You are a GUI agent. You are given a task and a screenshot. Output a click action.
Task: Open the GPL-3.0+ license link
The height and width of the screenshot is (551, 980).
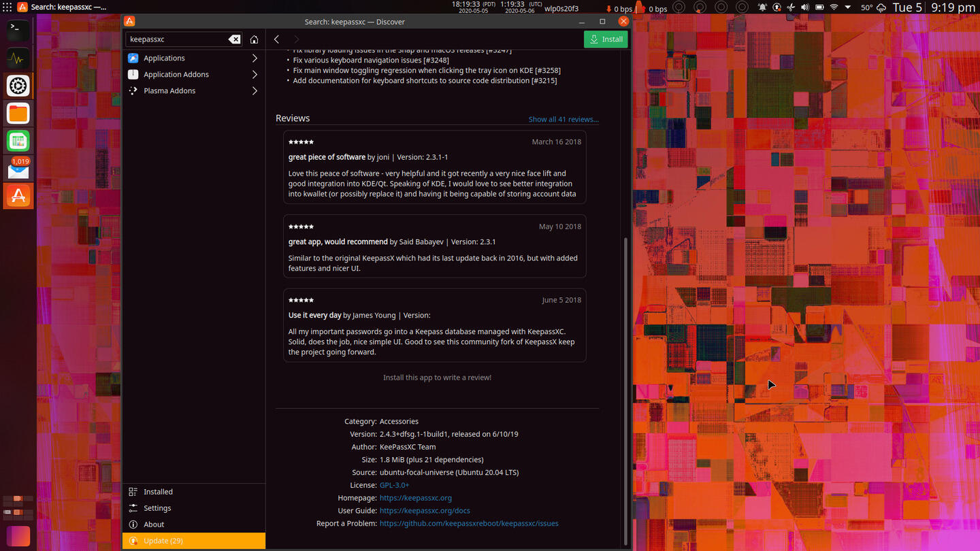pos(394,485)
